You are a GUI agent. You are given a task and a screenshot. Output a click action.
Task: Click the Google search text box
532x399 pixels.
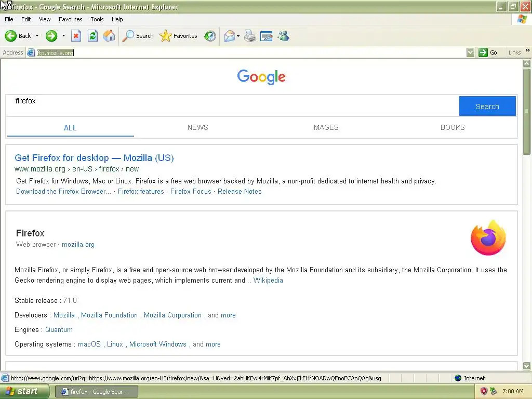(x=232, y=106)
